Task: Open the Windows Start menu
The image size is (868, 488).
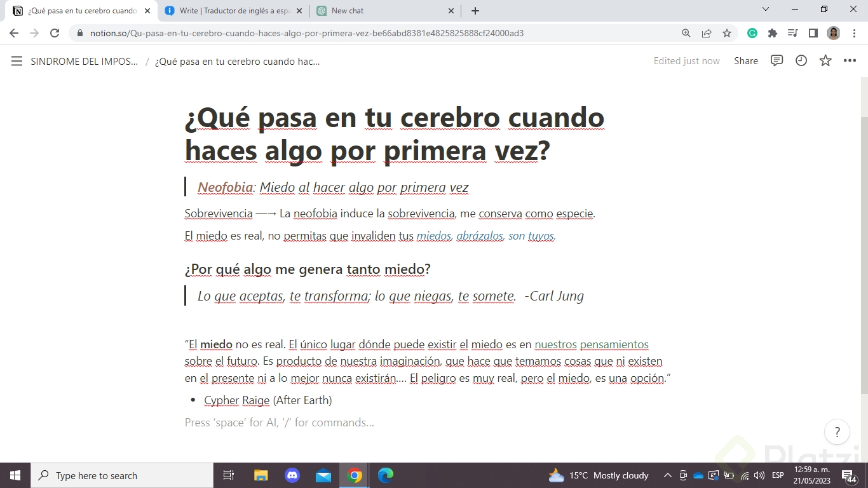Action: (x=15, y=475)
